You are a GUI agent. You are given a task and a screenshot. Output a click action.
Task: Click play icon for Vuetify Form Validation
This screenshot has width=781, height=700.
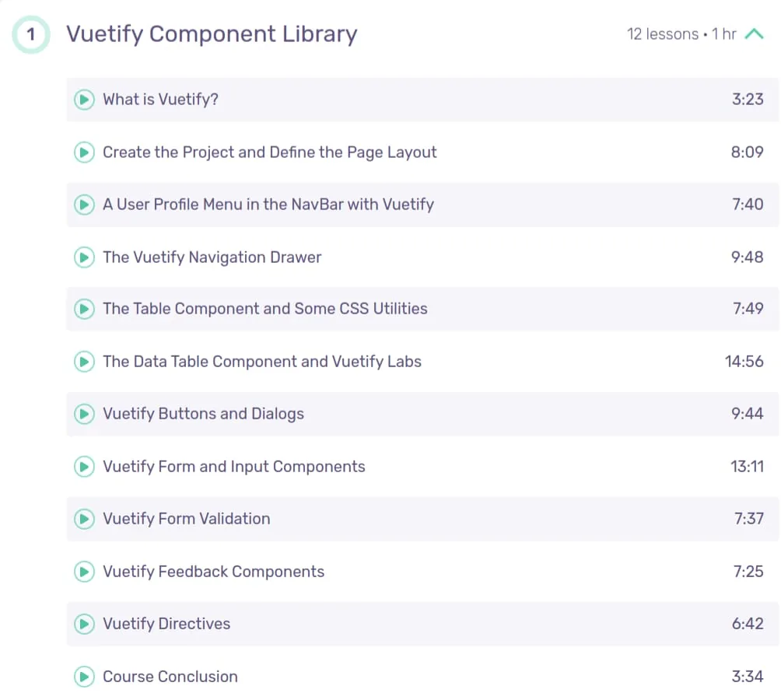[84, 519]
